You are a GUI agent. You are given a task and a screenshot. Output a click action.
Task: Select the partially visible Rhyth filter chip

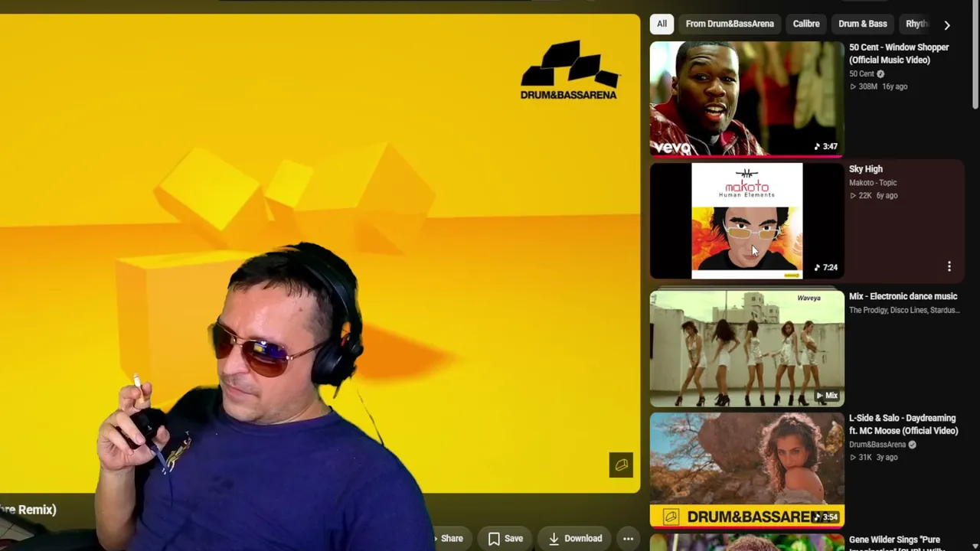(x=916, y=24)
